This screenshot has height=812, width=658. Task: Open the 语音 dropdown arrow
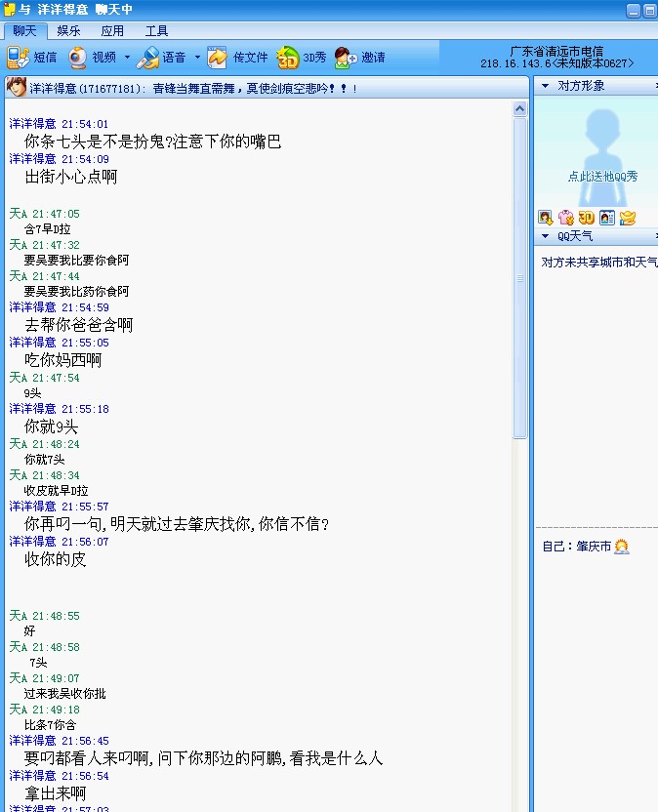[x=197, y=57]
